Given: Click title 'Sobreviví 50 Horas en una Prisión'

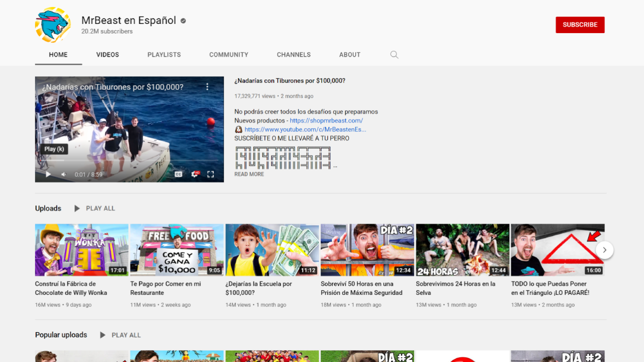Looking at the screenshot, I should (362, 288).
